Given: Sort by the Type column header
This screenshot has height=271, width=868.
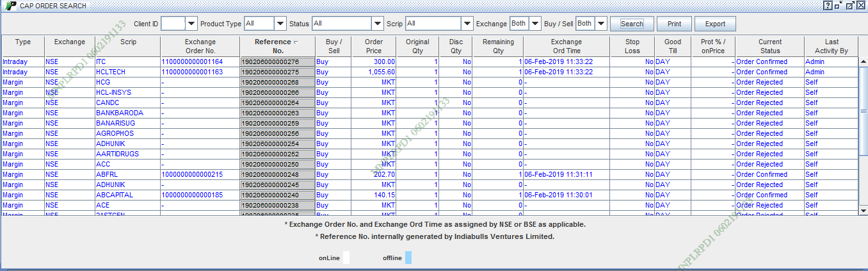Looking at the screenshot, I should [23, 46].
